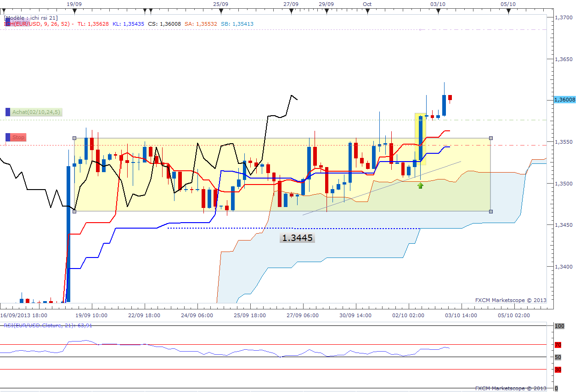Click the RSI 70 level label
The image size is (580, 392).
point(558,345)
